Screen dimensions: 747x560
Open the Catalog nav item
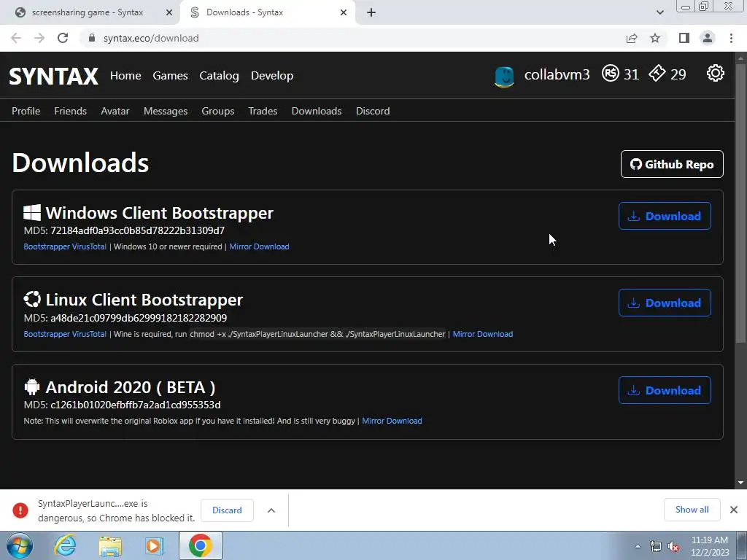click(219, 76)
